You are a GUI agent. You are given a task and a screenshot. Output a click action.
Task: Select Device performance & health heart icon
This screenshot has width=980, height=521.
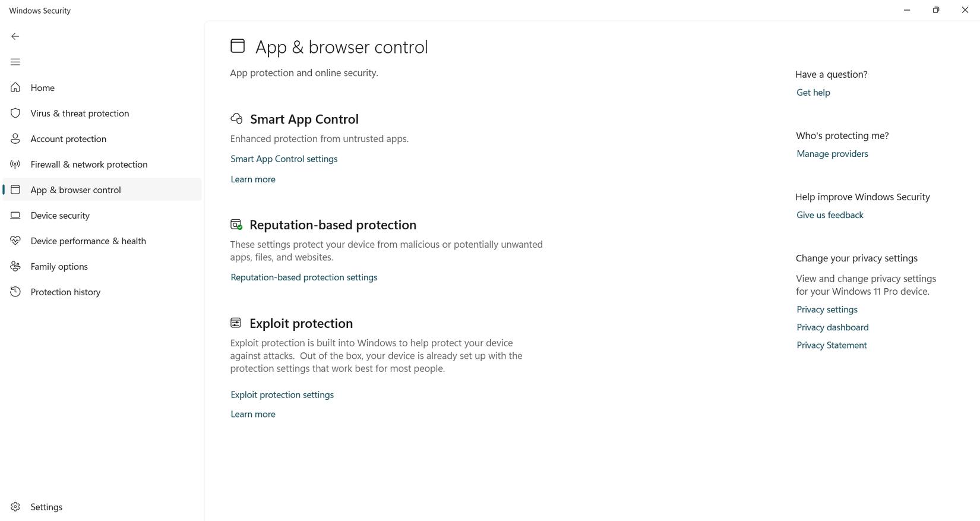15,241
